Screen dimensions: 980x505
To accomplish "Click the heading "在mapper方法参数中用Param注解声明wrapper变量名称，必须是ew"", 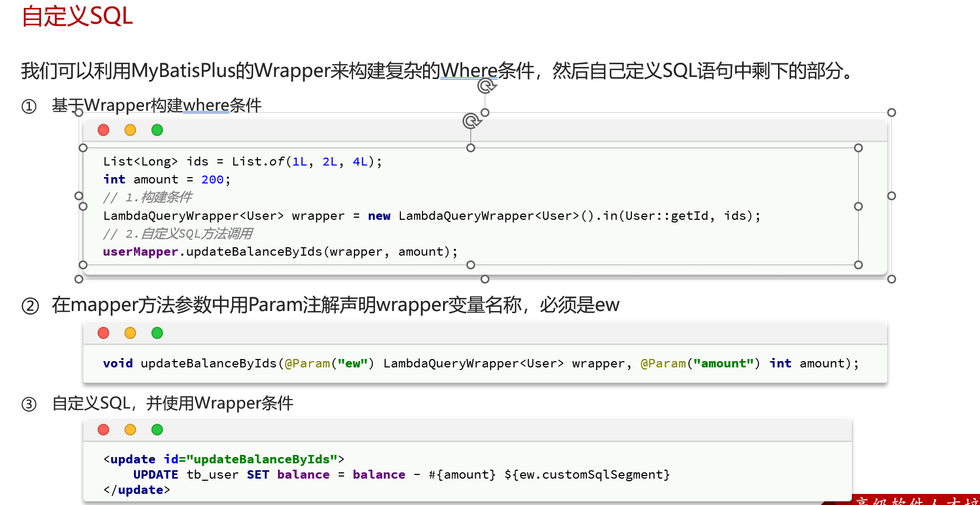I will 335,305.
